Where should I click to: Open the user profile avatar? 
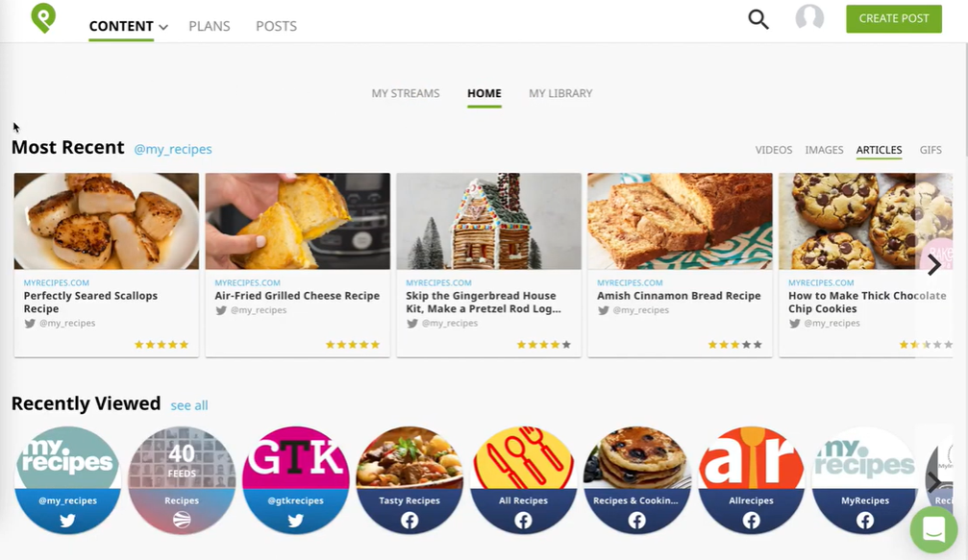pos(809,18)
